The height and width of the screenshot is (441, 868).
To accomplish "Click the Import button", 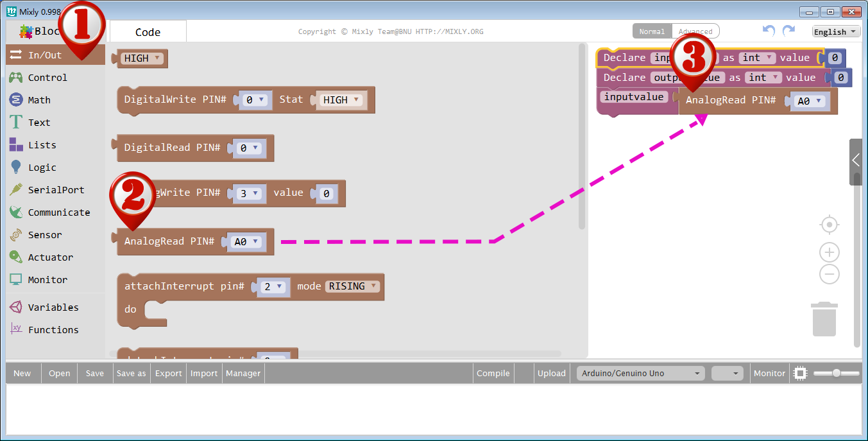I will tap(204, 373).
